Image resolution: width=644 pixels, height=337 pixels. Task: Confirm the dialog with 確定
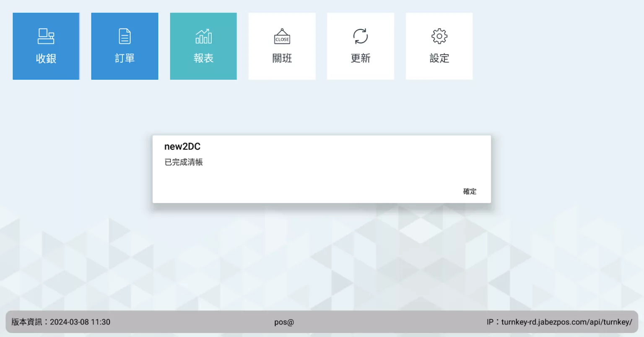pyautogui.click(x=470, y=192)
